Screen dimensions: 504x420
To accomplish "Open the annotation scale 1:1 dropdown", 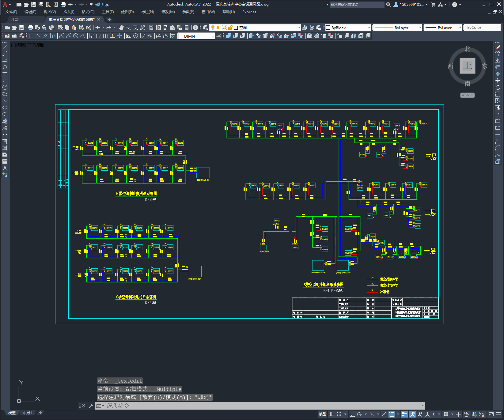I will [436, 414].
